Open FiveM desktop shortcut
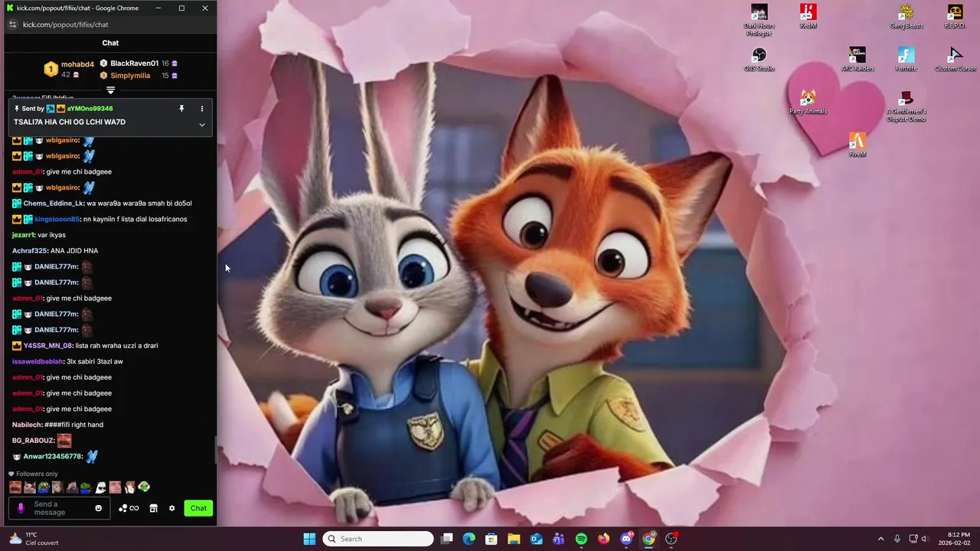The height and width of the screenshot is (551, 980). point(857,145)
